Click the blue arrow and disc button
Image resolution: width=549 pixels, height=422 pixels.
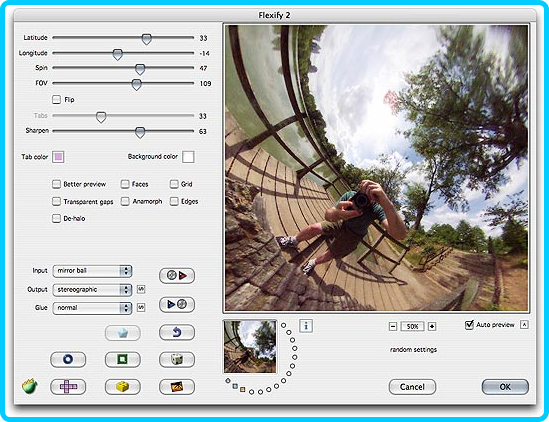click(177, 304)
